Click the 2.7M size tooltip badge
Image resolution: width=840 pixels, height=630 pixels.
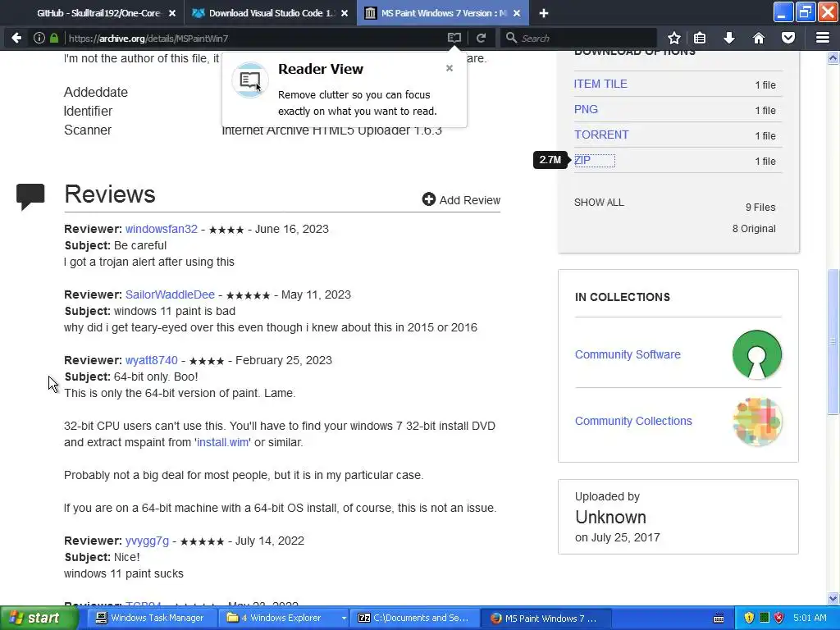(550, 160)
